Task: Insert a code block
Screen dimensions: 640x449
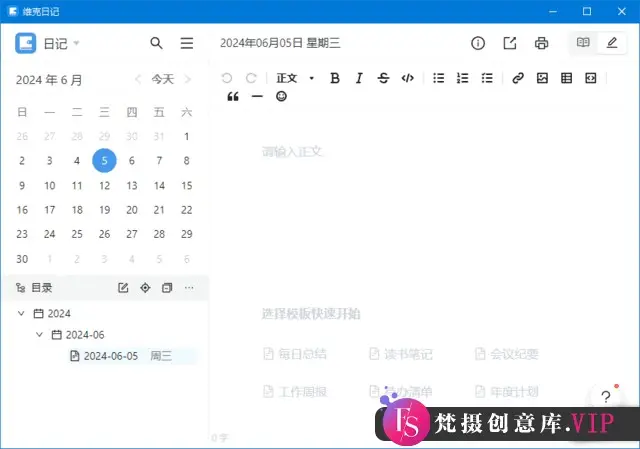Action: coord(591,78)
